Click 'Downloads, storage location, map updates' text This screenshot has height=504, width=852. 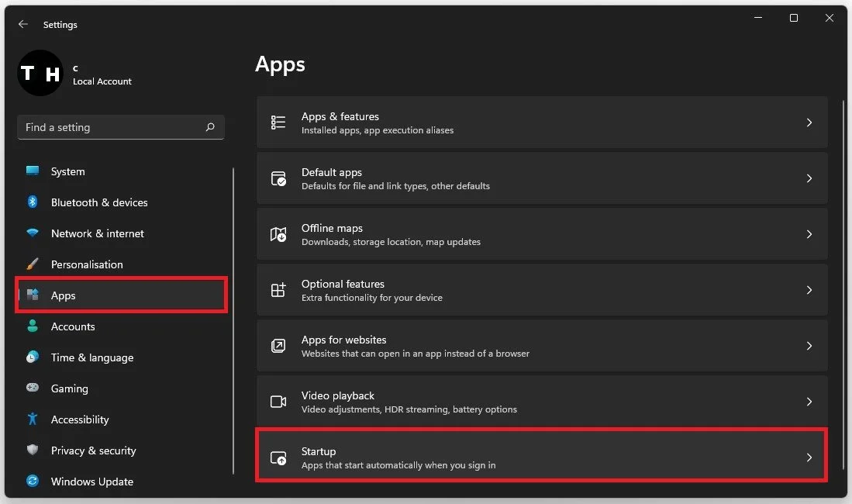pos(392,241)
